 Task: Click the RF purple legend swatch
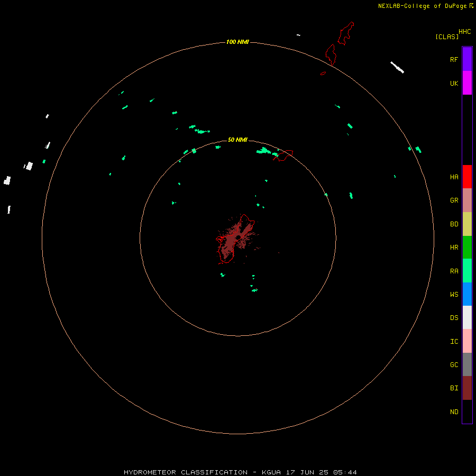pos(467,59)
